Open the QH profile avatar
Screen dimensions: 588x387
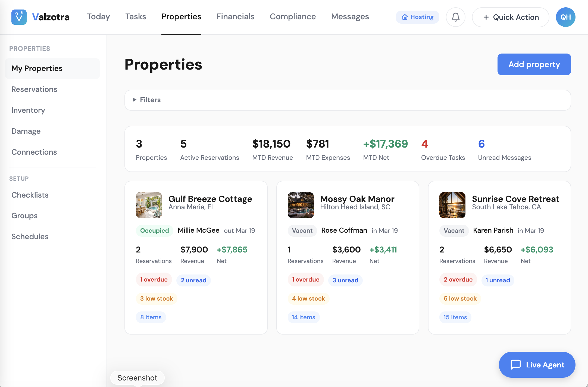pos(565,17)
